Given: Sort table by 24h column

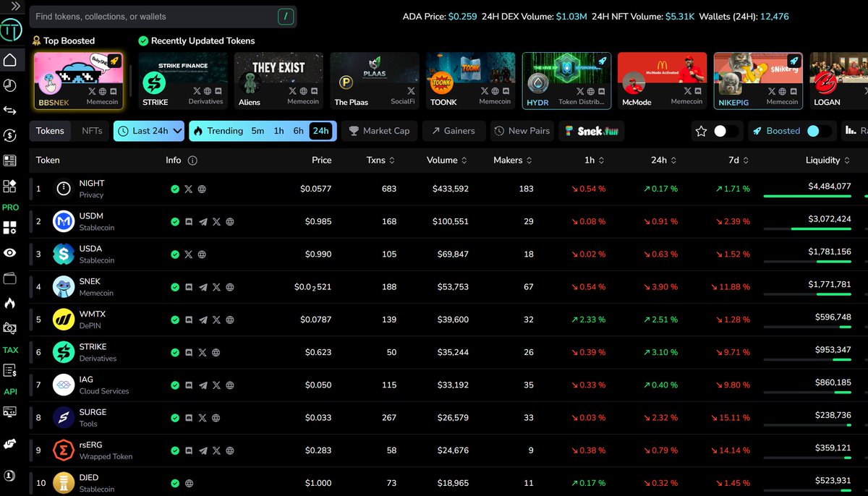Looking at the screenshot, I should tap(663, 161).
